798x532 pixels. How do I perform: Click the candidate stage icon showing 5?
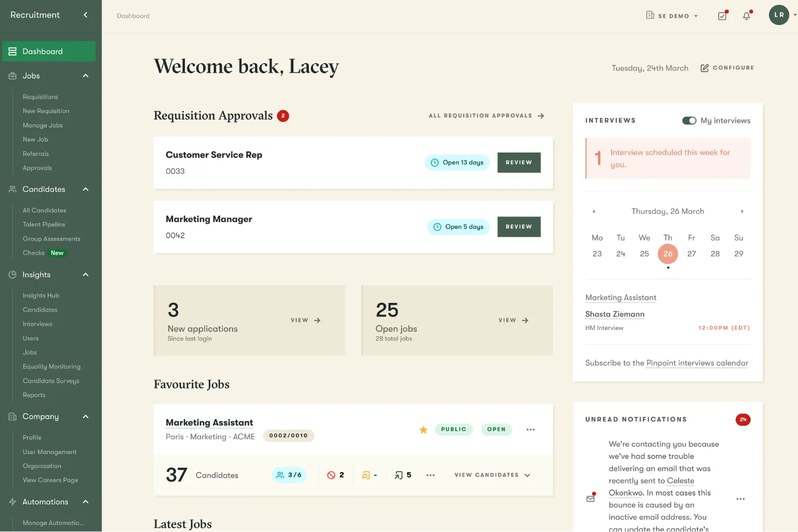(398, 475)
